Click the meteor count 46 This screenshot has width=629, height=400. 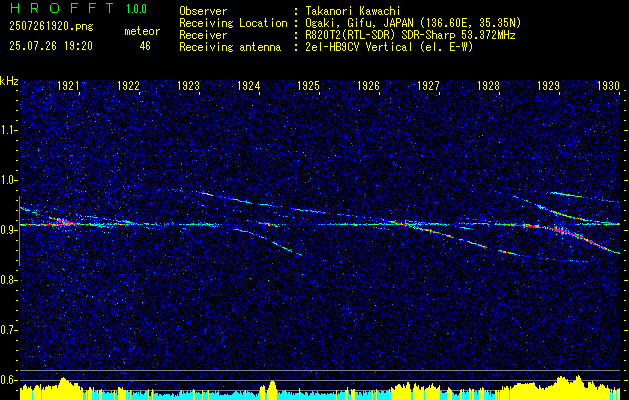tap(145, 46)
